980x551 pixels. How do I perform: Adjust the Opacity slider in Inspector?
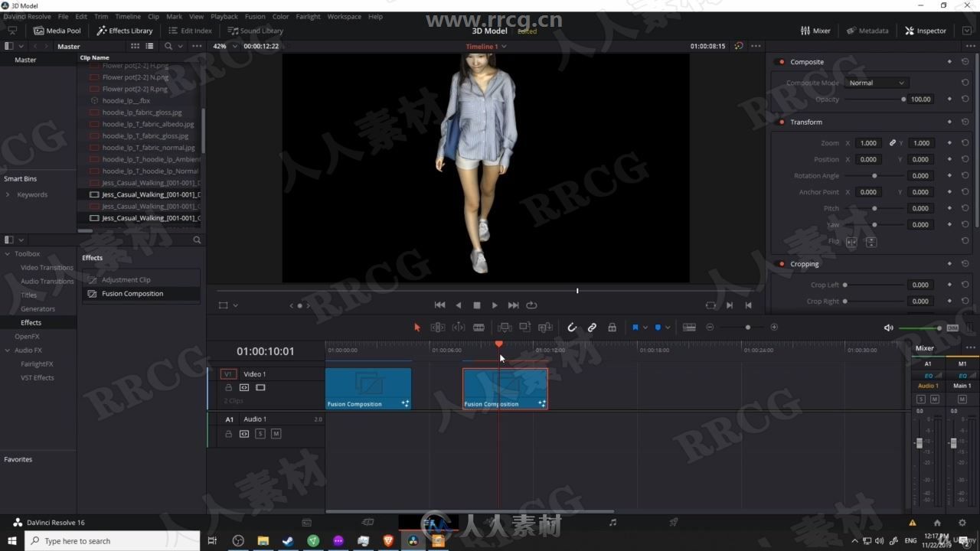tap(903, 99)
